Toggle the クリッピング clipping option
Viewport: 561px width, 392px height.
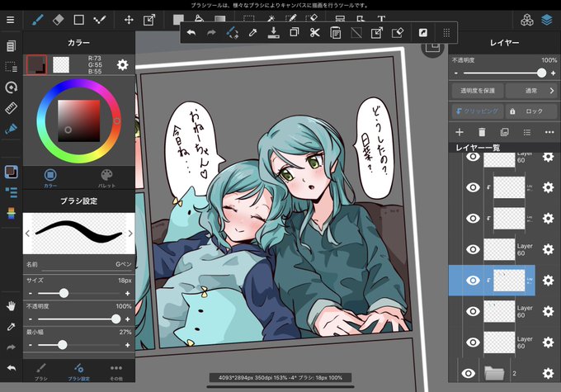click(x=478, y=111)
